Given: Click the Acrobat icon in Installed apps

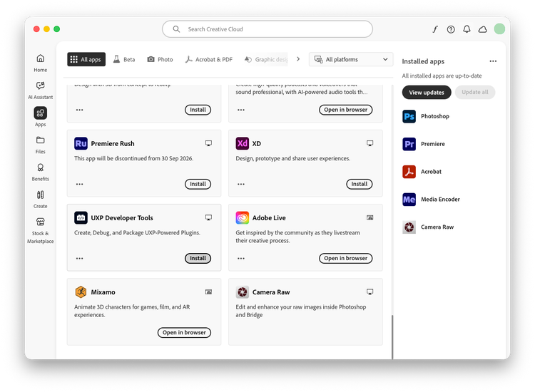Looking at the screenshot, I should (409, 172).
